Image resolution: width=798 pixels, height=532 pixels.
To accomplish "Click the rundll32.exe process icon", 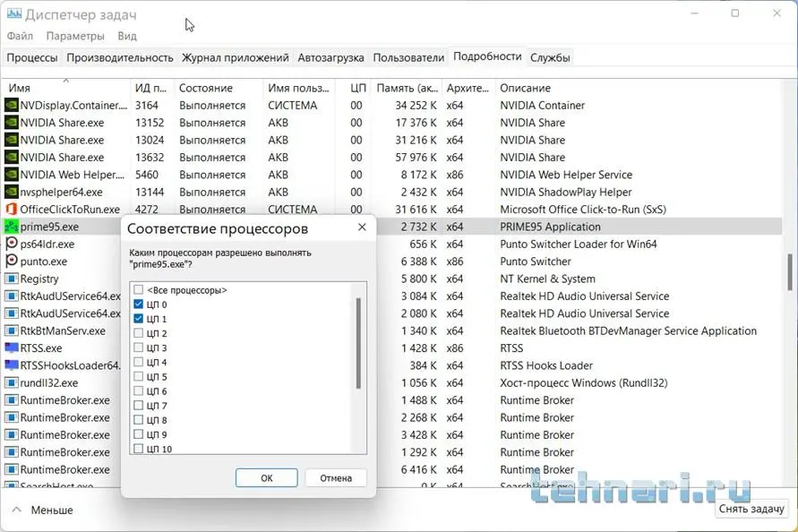I will click(12, 382).
